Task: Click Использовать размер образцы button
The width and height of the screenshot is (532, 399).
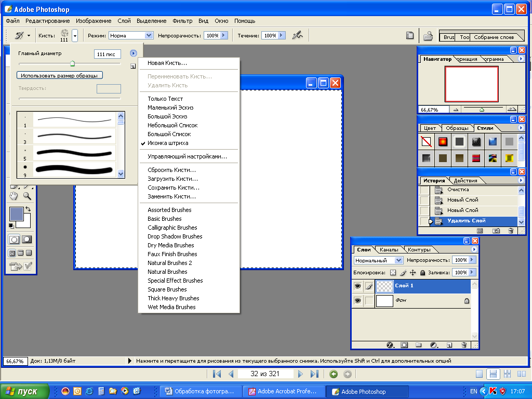Action: (59, 75)
